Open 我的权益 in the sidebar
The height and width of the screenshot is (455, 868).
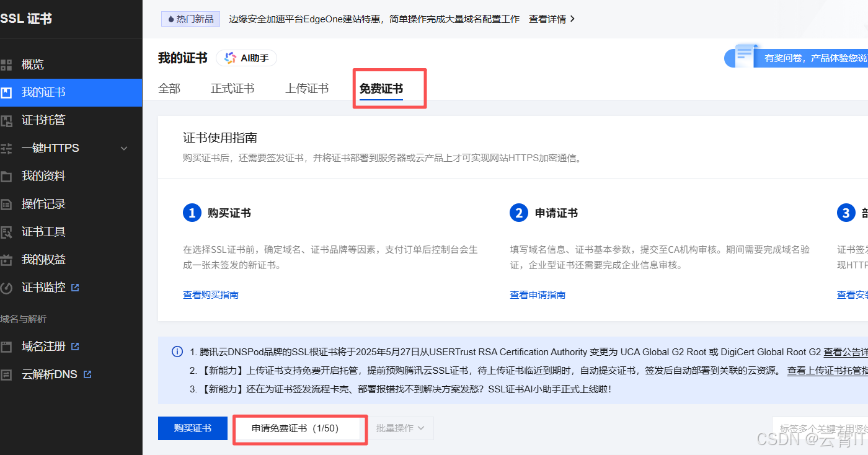pos(71,260)
